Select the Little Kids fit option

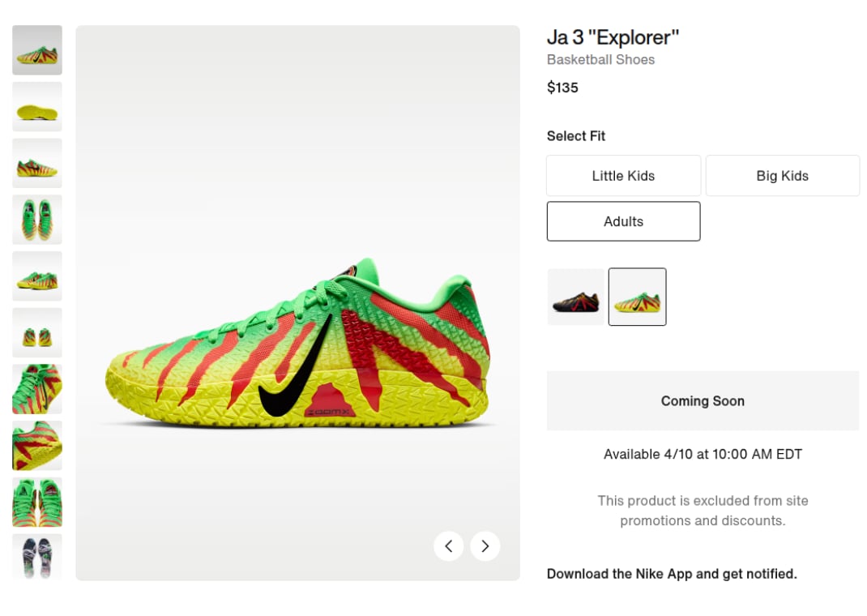coord(623,175)
